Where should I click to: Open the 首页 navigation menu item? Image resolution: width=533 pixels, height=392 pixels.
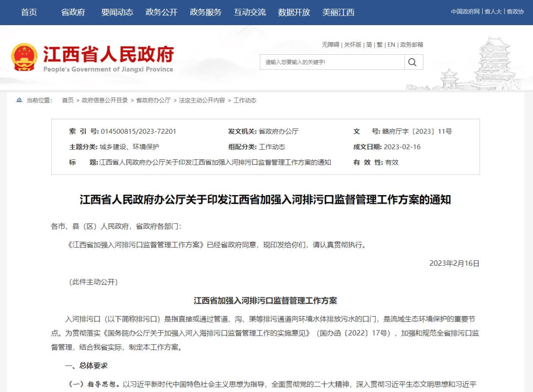(x=29, y=12)
